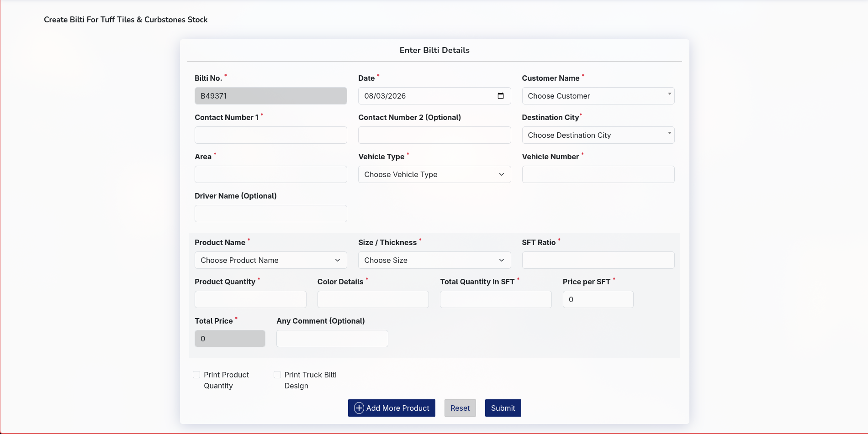Focus the Driver Name optional field
Image resolution: width=868 pixels, height=434 pixels.
[271, 214]
